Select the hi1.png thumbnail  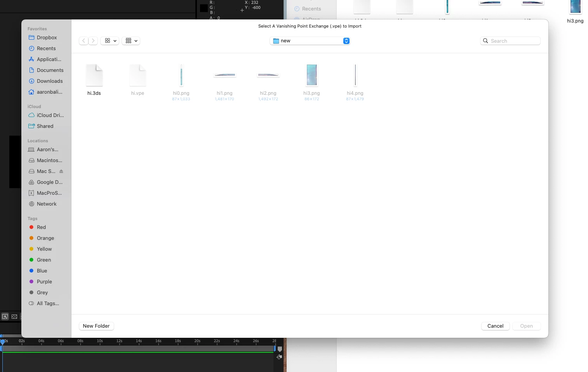225,75
